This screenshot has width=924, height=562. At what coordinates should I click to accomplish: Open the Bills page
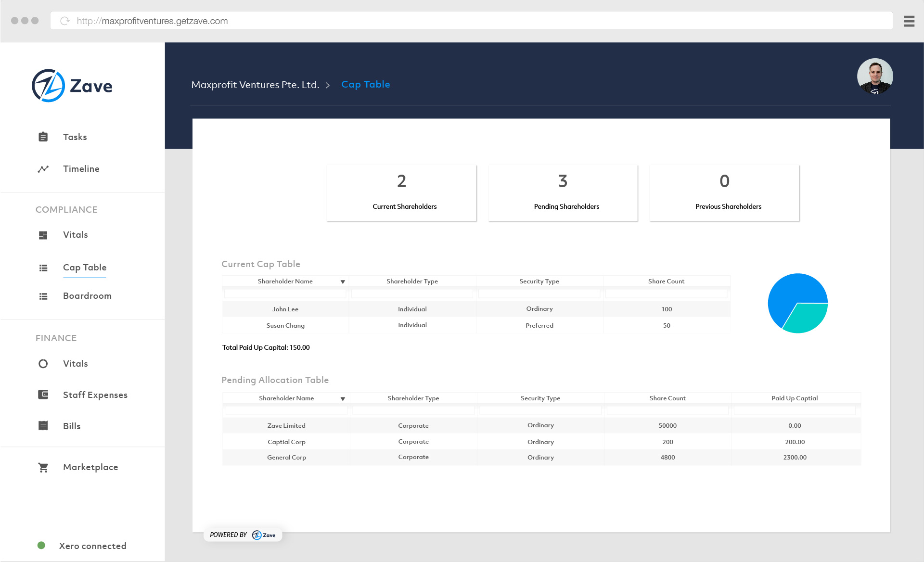click(x=72, y=426)
